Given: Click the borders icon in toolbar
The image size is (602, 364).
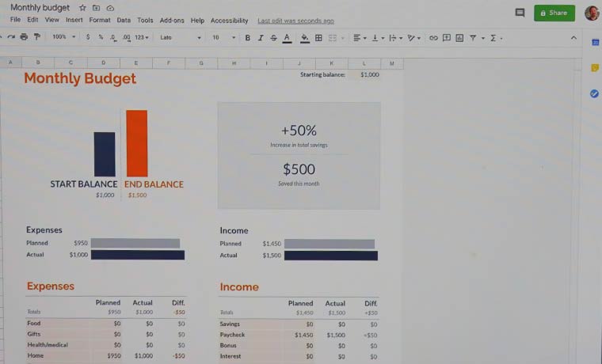Looking at the screenshot, I should click(x=318, y=37).
